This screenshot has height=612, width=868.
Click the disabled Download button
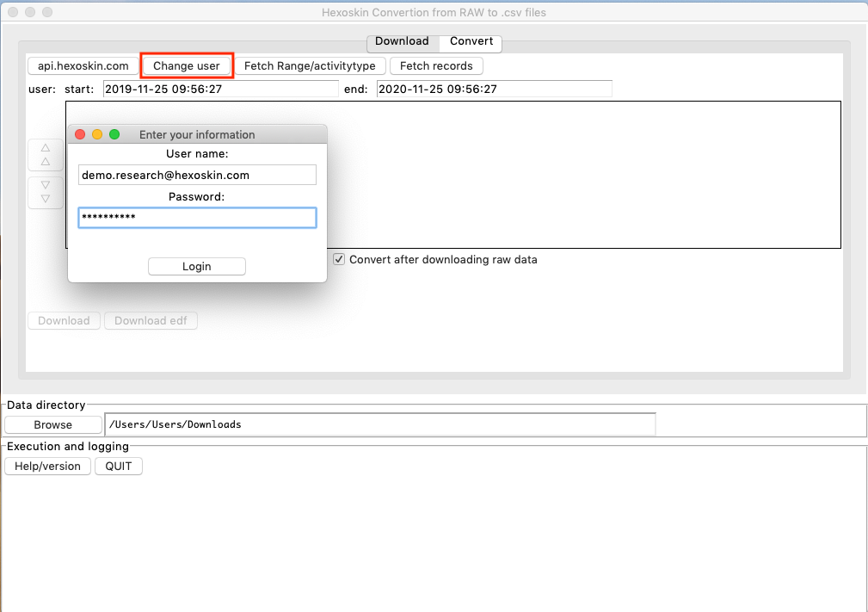click(64, 321)
